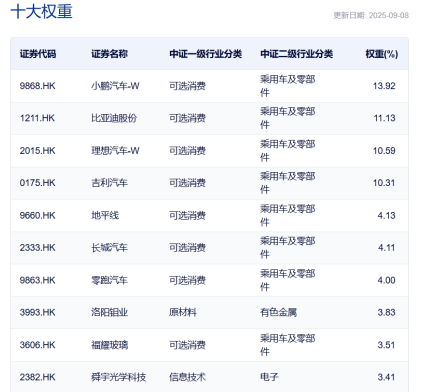Click the 中证一级行业分类 column header
The height and width of the screenshot is (392, 434).
(206, 54)
